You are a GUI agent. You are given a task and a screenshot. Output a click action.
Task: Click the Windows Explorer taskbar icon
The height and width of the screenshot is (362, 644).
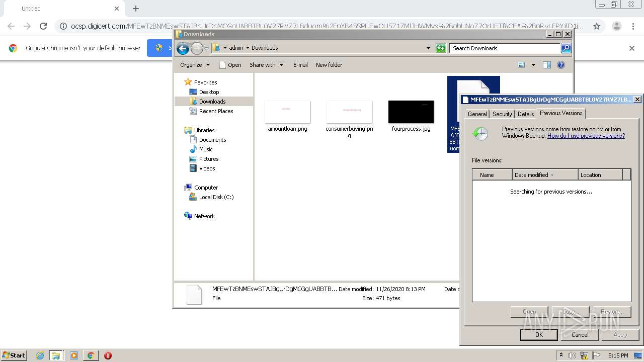[56, 355]
